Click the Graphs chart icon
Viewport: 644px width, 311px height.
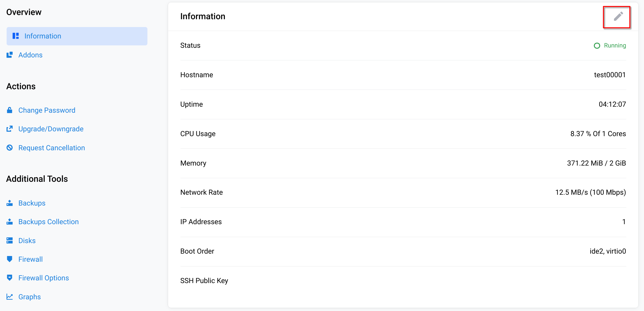10,297
